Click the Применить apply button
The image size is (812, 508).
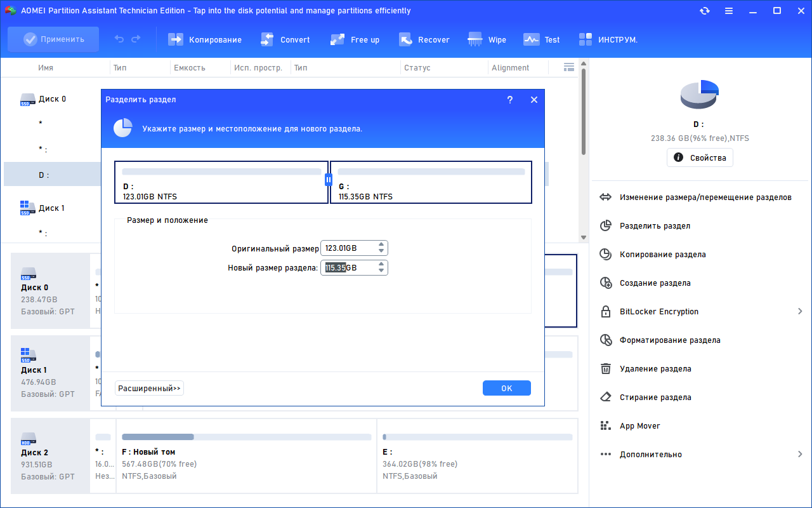[53, 39]
